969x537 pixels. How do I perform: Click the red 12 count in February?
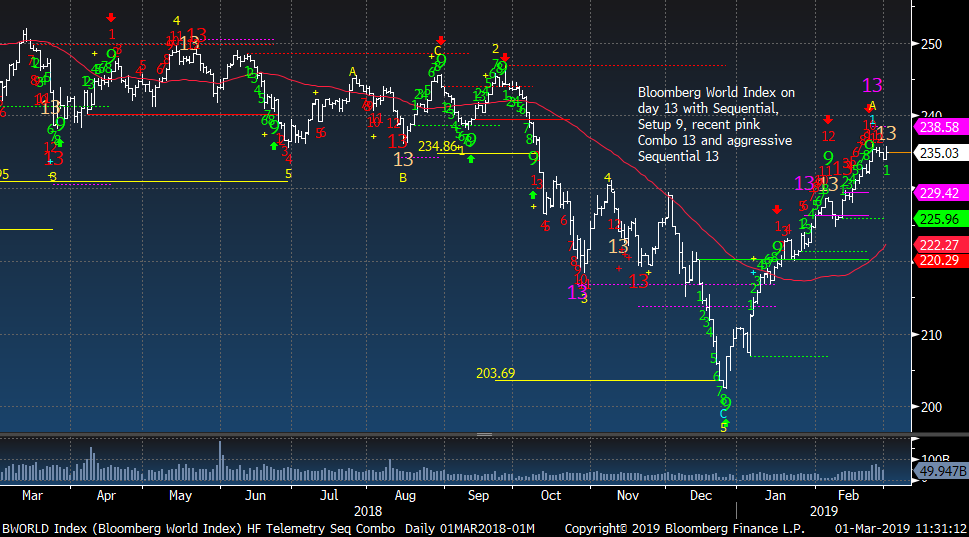(x=828, y=136)
